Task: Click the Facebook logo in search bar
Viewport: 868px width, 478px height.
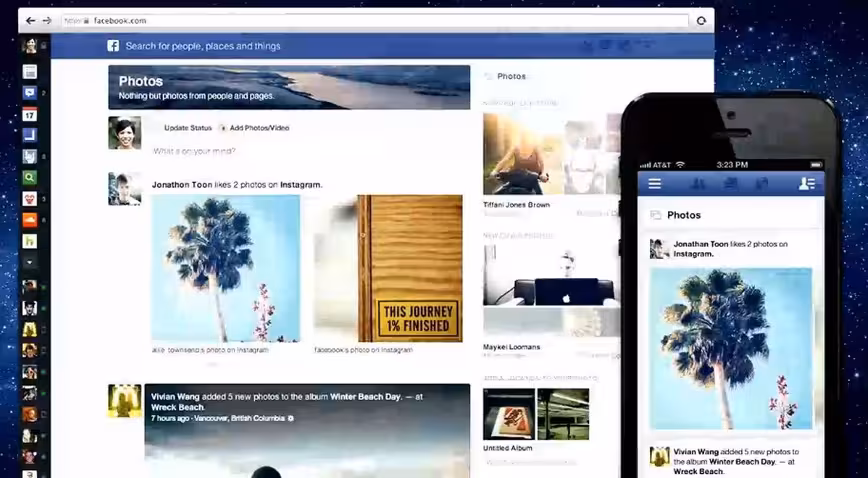Action: coord(113,46)
